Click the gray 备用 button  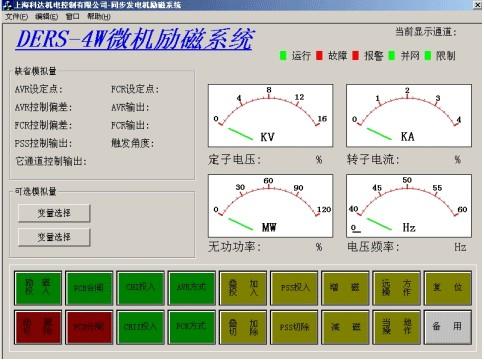point(448,327)
